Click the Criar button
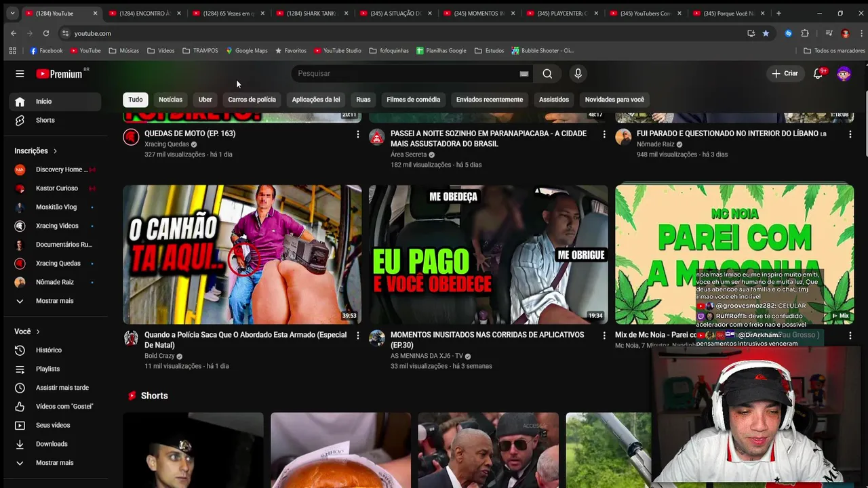Image resolution: width=868 pixels, height=488 pixels. click(785, 74)
